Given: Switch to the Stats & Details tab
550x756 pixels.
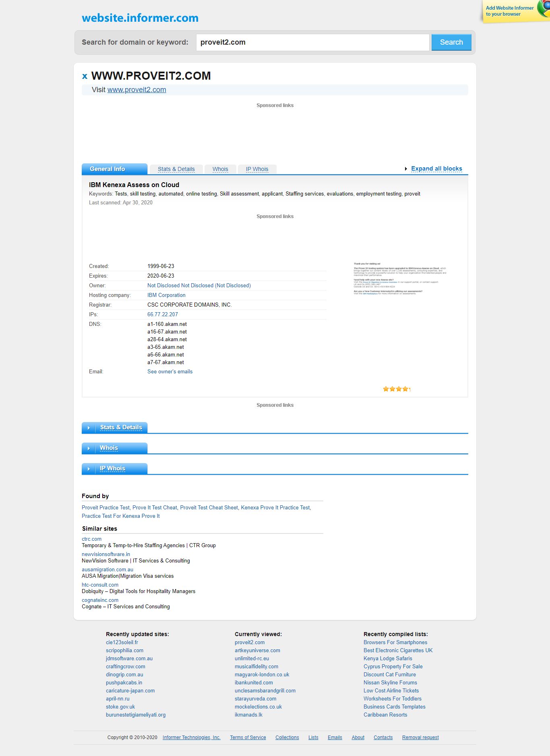Looking at the screenshot, I should tap(176, 169).
